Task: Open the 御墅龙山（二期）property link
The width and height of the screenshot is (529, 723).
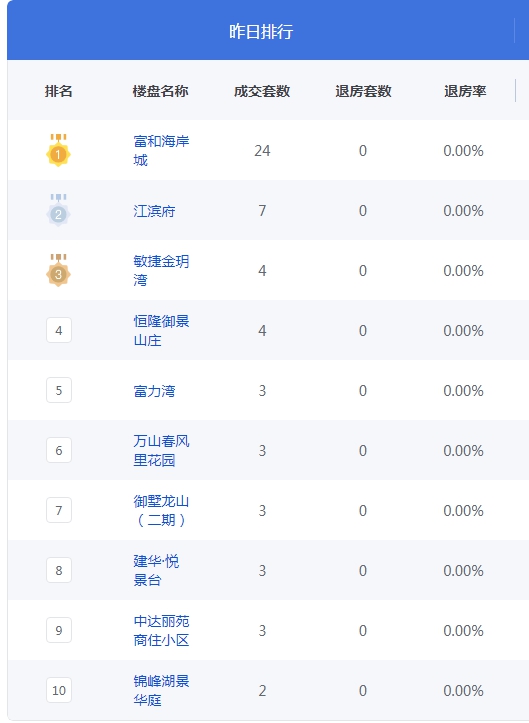Action: pyautogui.click(x=161, y=510)
